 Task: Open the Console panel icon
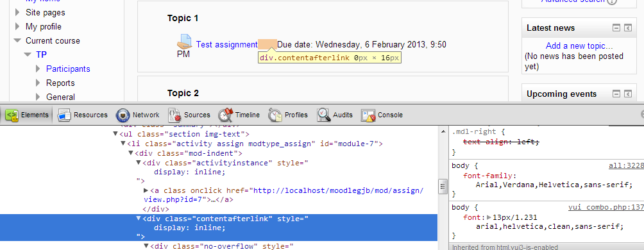(x=368, y=115)
